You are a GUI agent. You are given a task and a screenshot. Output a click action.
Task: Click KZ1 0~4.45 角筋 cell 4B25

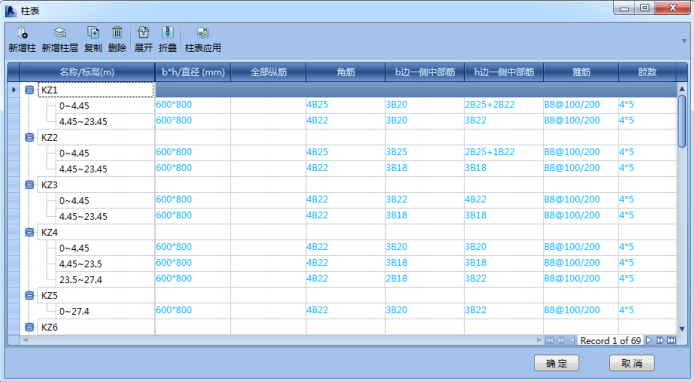[345, 105]
